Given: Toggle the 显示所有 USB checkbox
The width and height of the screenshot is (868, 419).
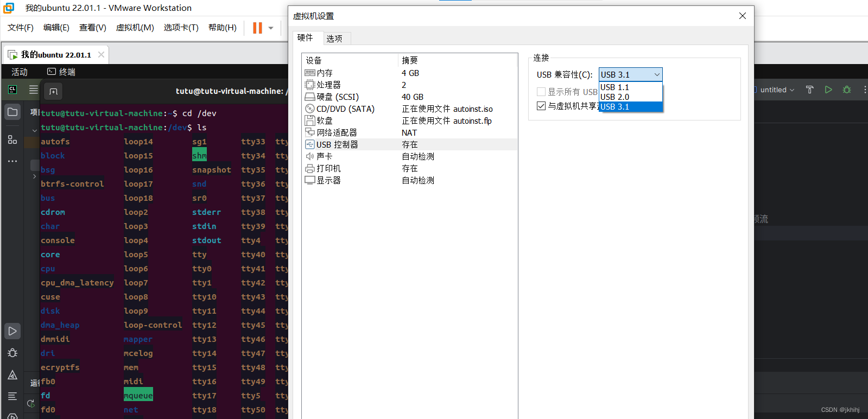Looking at the screenshot, I should 541,92.
